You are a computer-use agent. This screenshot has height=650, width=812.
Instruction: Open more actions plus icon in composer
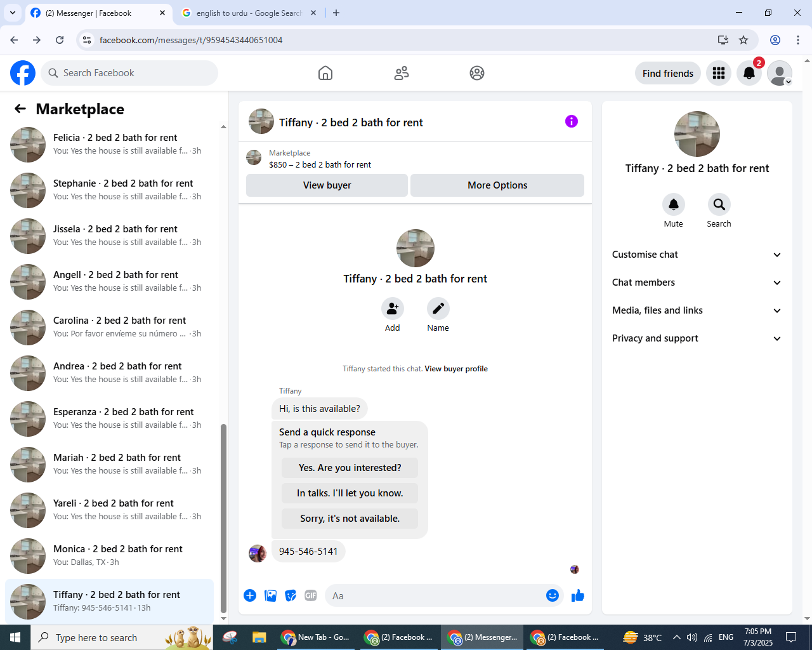coord(250,595)
